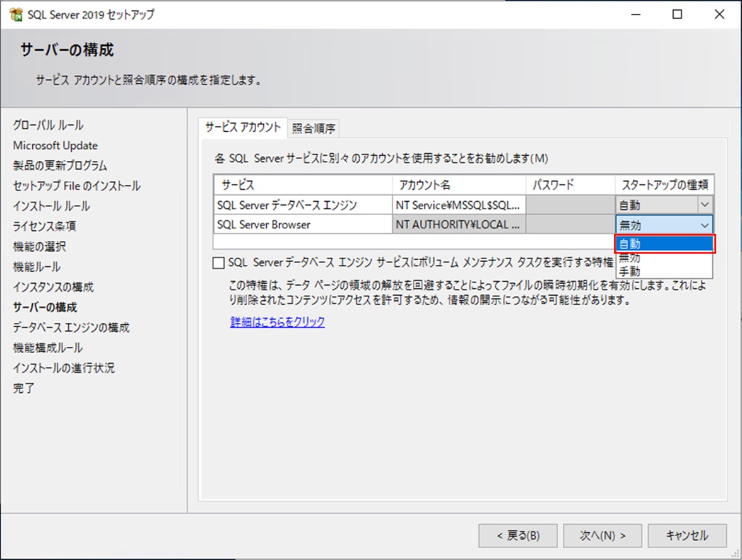742x560 pixels.
Task: Click the アカウント名 column header
Action: [x=458, y=185]
